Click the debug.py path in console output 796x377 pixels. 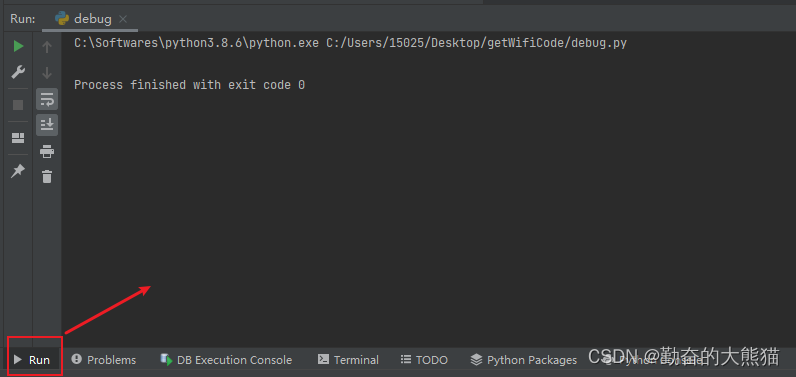point(476,43)
